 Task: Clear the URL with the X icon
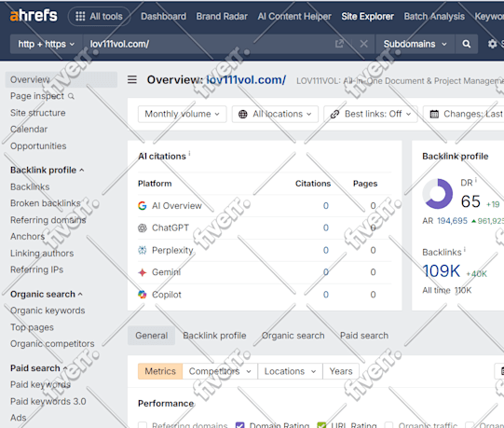(363, 44)
